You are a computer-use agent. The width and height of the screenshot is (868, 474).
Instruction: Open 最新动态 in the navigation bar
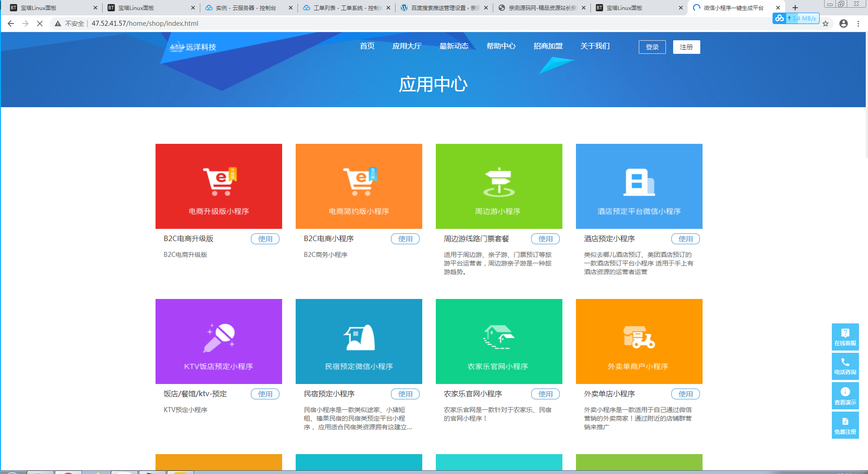[x=454, y=46]
